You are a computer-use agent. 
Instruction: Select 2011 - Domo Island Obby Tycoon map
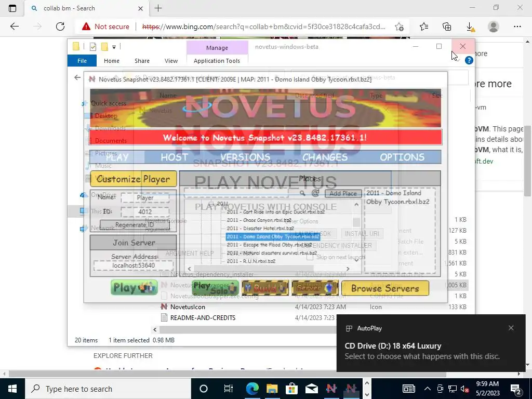pos(273,236)
